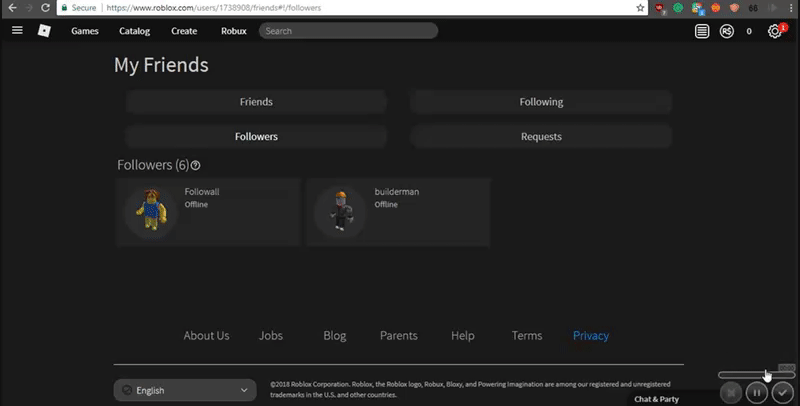800x406 pixels.
Task: Open the Blog footer link
Action: (x=335, y=336)
